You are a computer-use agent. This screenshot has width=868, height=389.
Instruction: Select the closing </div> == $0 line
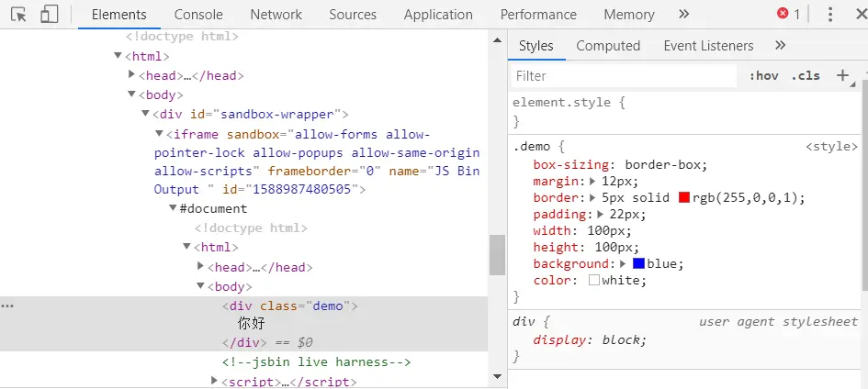tap(268, 342)
